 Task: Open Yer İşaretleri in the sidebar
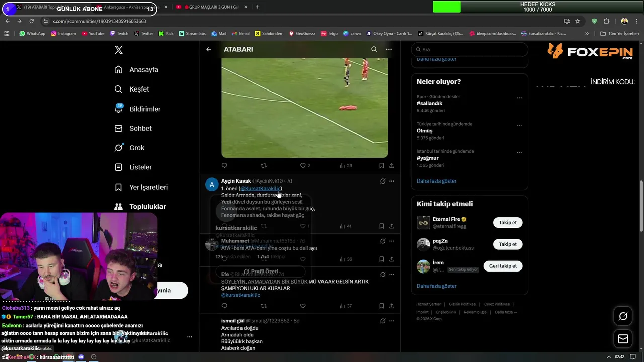[x=141, y=187]
